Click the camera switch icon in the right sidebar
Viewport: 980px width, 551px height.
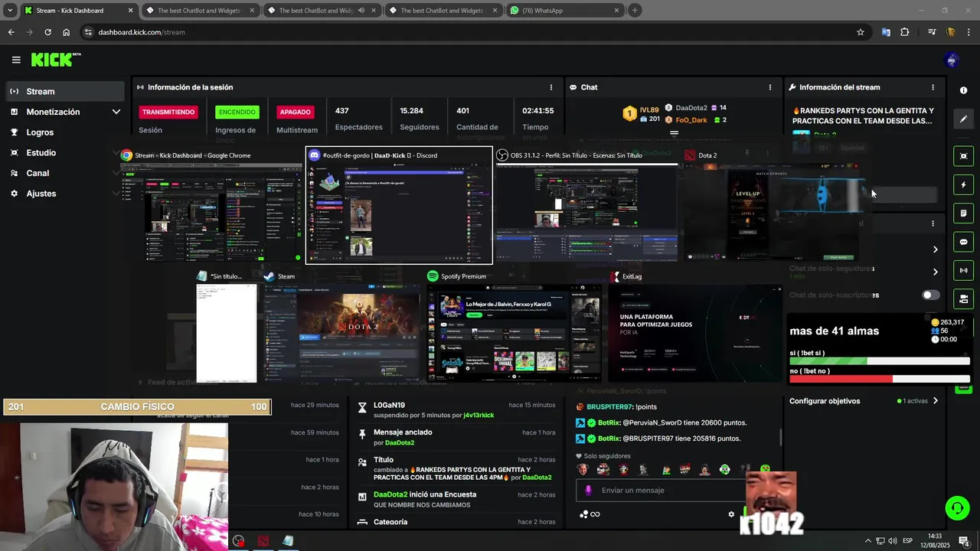click(963, 298)
